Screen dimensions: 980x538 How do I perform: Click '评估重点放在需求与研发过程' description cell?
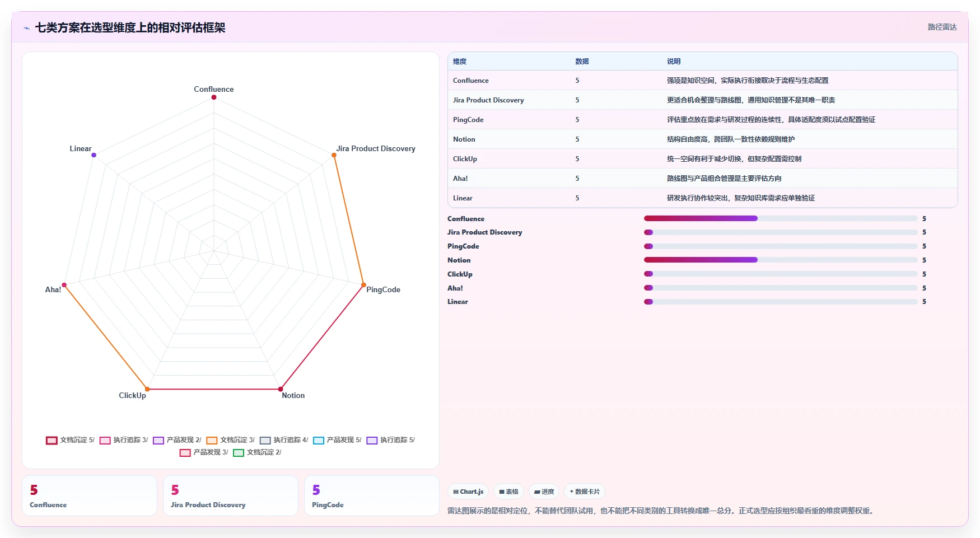[771, 120]
